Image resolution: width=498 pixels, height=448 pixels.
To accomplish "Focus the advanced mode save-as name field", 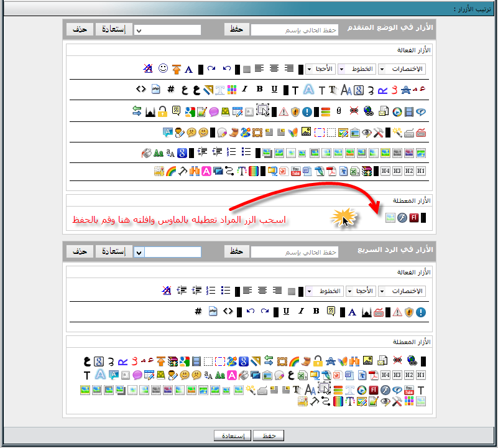I will [295, 30].
